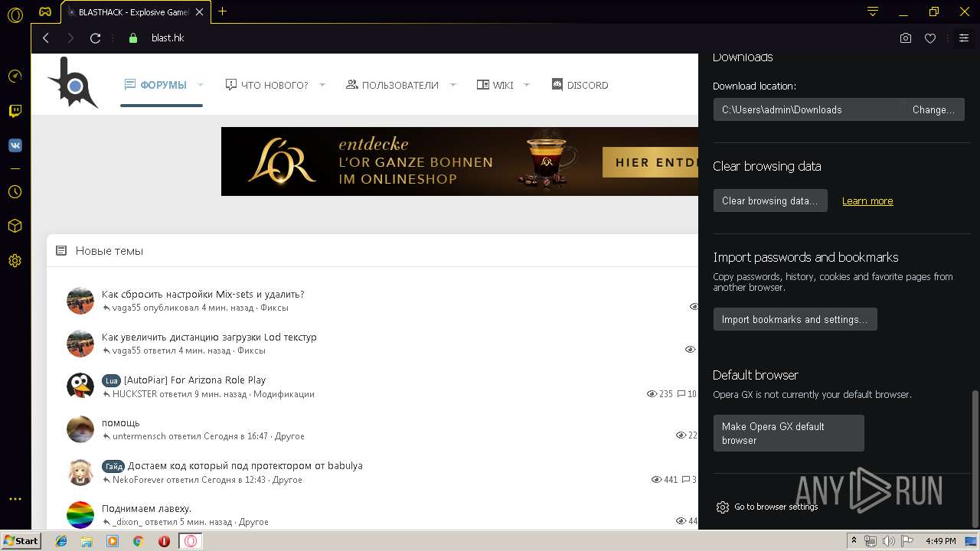Open thread Достаем код под протектором
The height and width of the screenshot is (551, 980).
pos(245,465)
